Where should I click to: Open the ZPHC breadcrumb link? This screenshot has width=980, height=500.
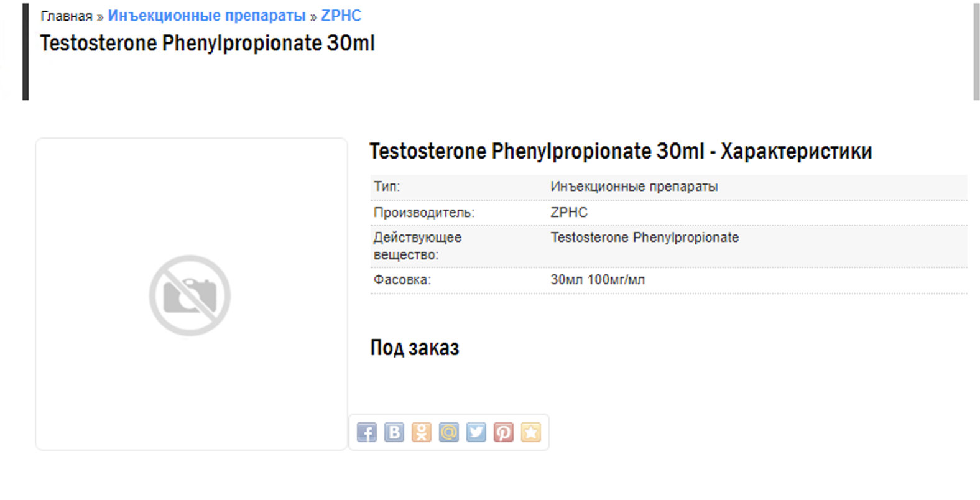341,16
